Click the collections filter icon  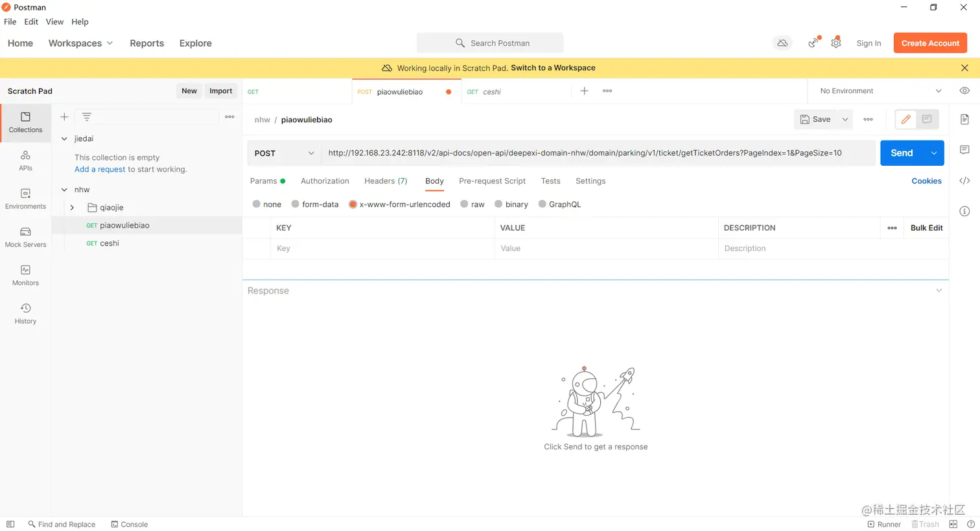tap(86, 117)
